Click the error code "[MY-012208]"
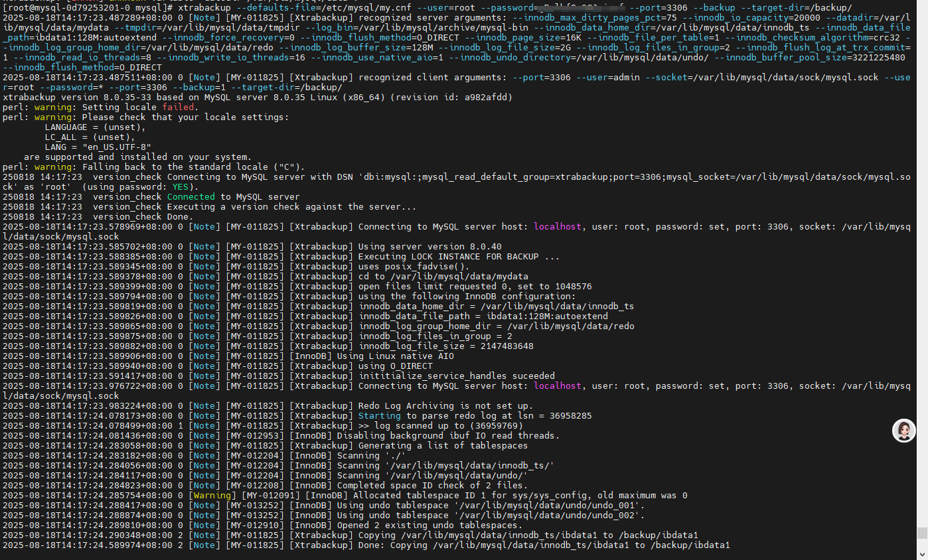This screenshot has height=560, width=928. tap(255, 486)
